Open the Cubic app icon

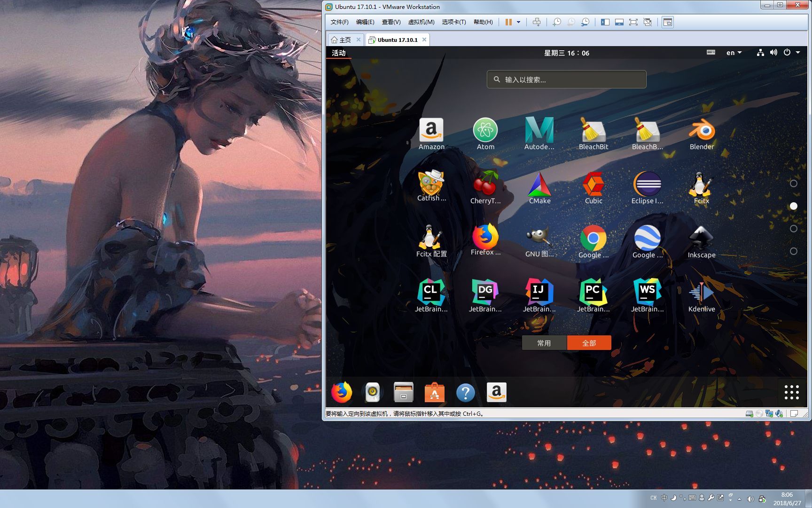click(x=593, y=184)
